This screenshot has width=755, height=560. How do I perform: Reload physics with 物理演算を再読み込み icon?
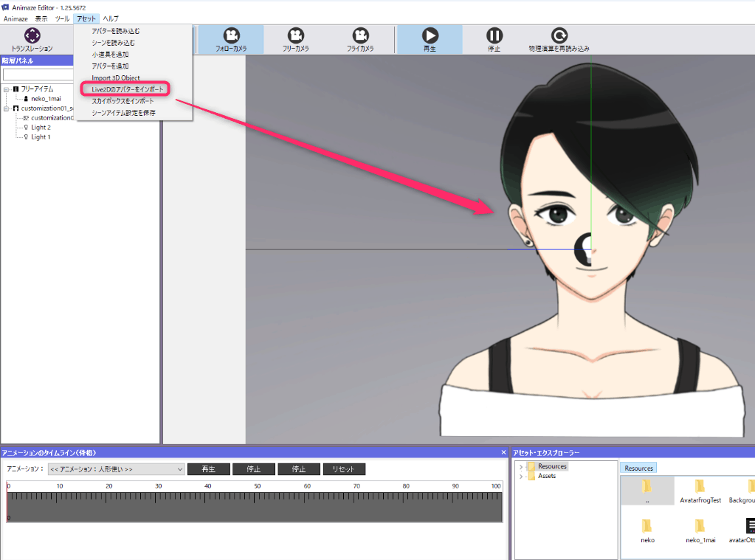(x=559, y=35)
